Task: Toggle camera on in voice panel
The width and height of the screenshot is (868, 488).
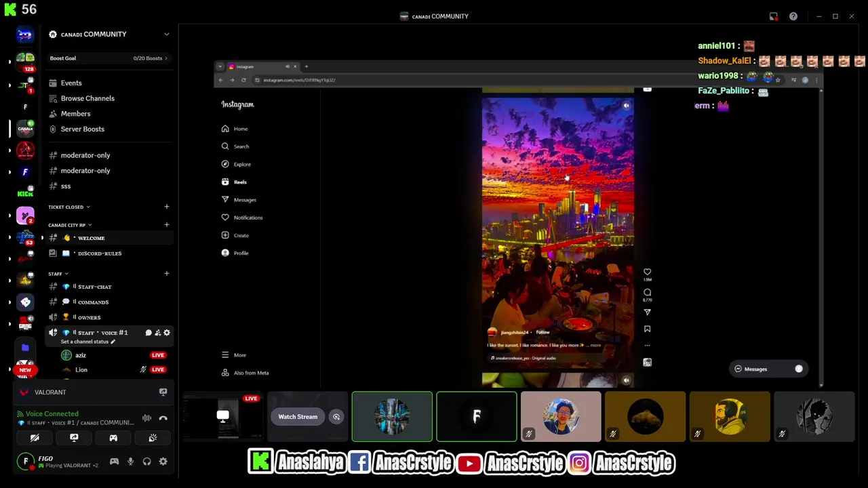Action: tap(35, 438)
